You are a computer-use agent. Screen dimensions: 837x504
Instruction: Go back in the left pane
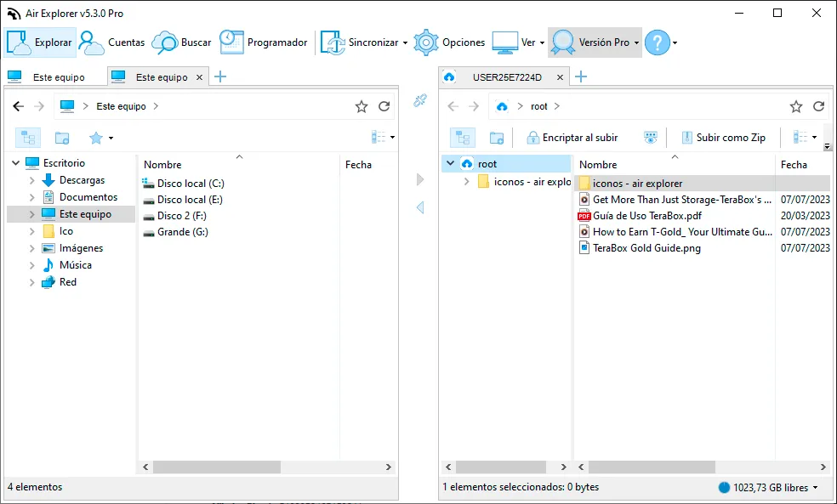pyautogui.click(x=19, y=106)
